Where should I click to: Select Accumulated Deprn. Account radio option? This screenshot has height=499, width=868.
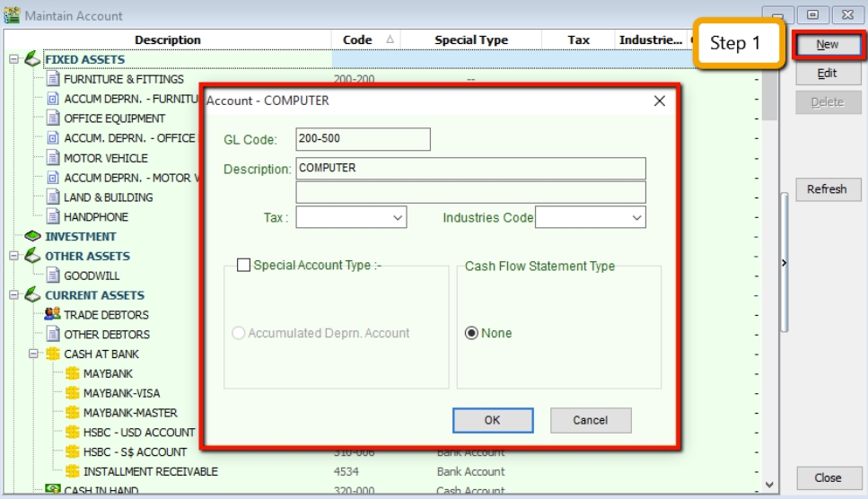pyautogui.click(x=239, y=333)
